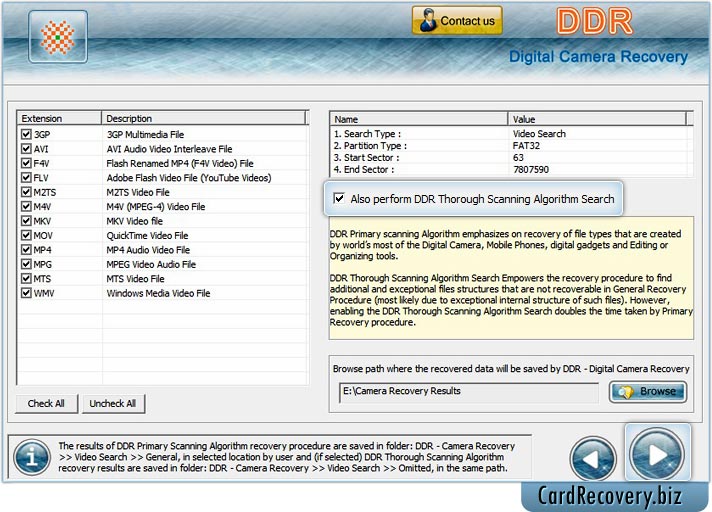Click '1. Search Type :' row name
This screenshot has width=712, height=512.
pyautogui.click(x=367, y=134)
